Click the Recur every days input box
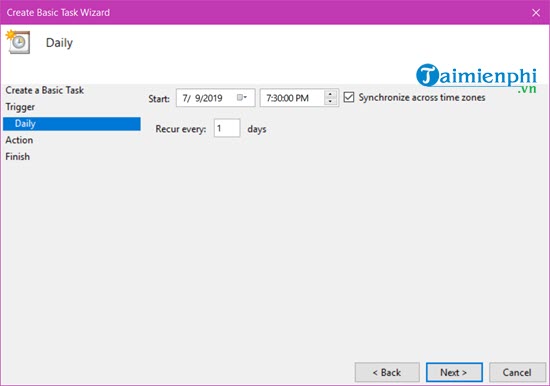 [x=227, y=128]
